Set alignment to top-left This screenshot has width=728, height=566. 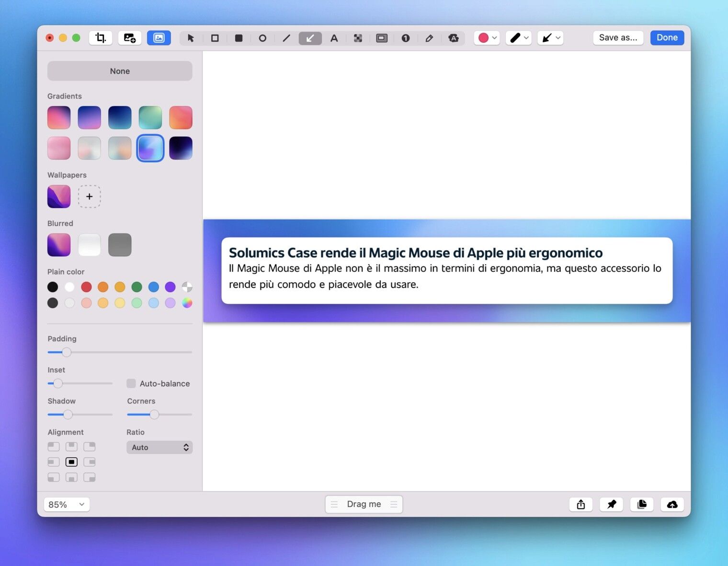click(x=54, y=447)
